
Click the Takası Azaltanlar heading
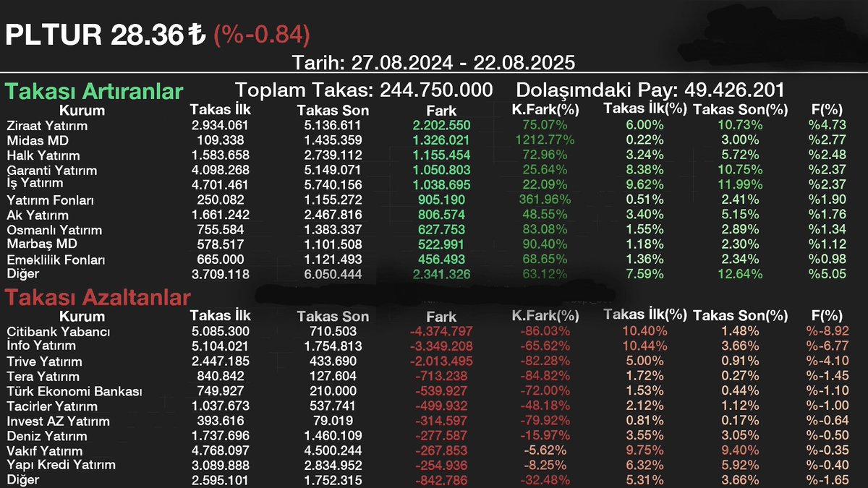point(98,298)
